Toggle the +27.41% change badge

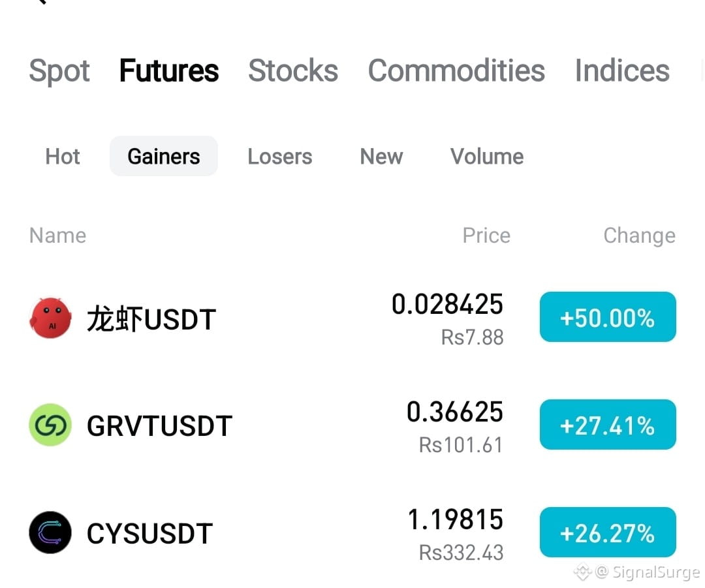608,424
